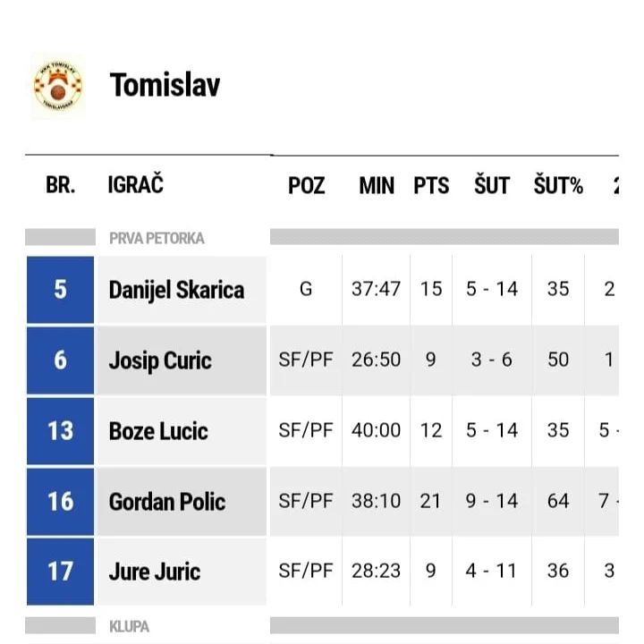Sort by ŠUT column header
Viewport: 644px width, 644px height.
click(491, 186)
